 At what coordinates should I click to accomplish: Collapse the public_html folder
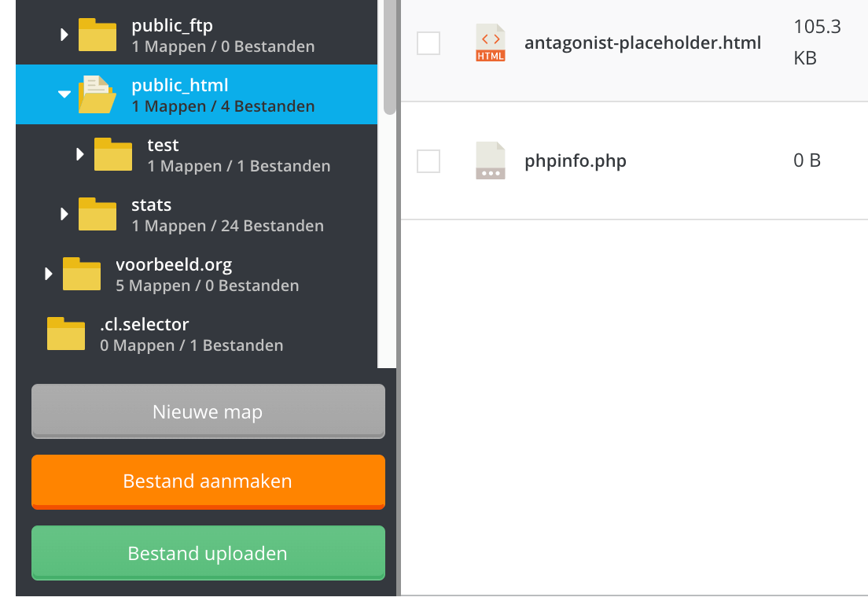coord(64,93)
